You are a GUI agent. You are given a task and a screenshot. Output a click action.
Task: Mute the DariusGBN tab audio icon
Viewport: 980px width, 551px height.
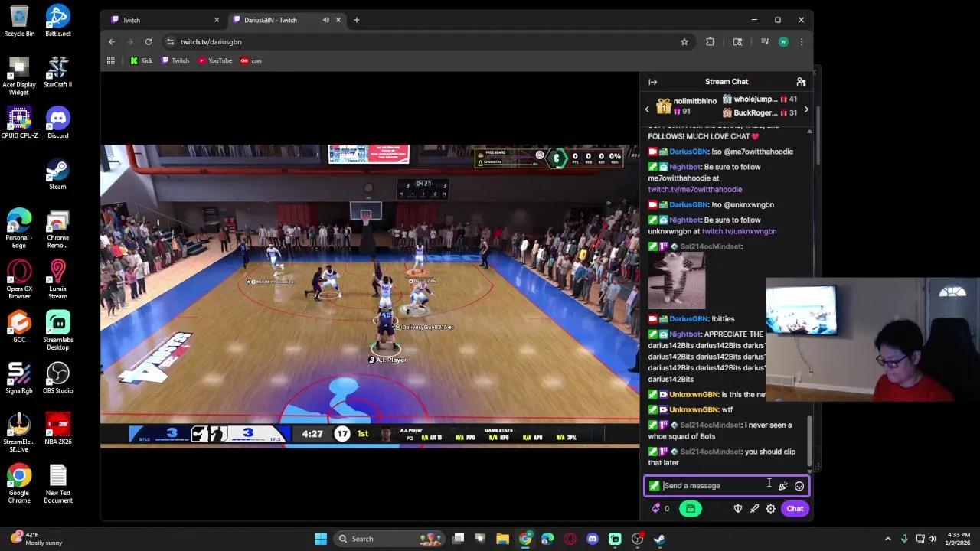coord(326,20)
